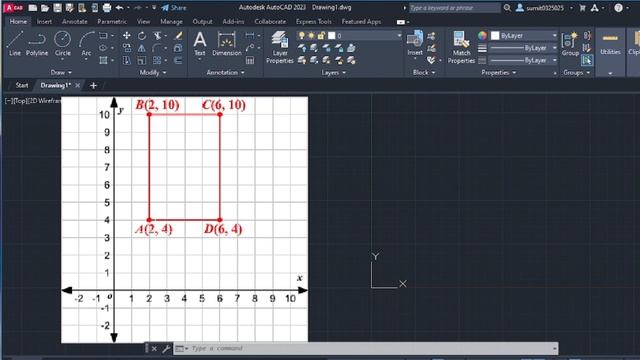Toggle layer on/off lightbulb icon
640x360 pixels.
302,36
